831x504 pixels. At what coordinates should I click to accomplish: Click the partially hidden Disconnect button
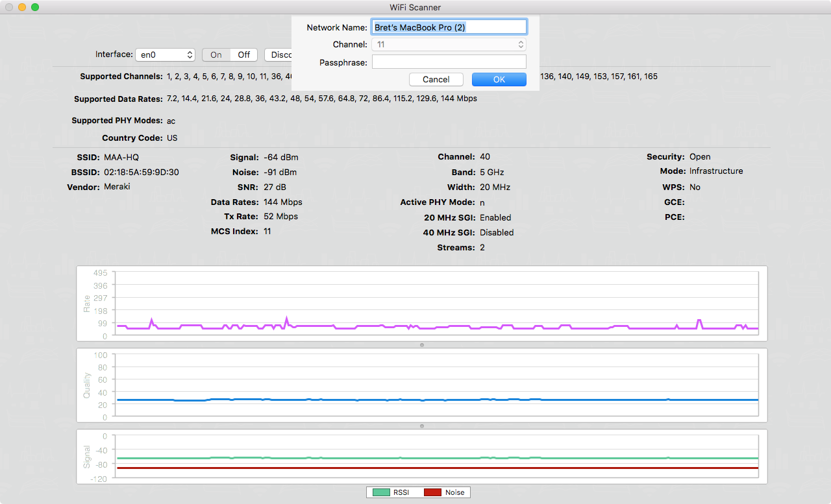click(278, 55)
